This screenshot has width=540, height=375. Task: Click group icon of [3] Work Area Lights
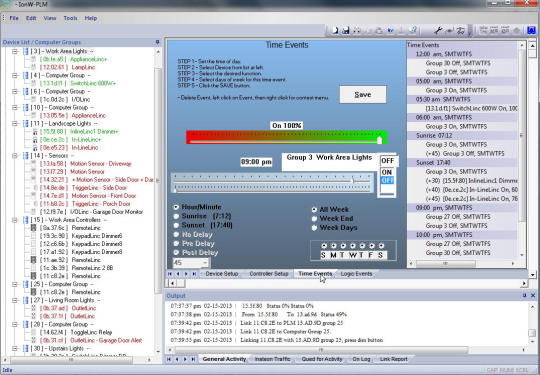[x=26, y=51]
